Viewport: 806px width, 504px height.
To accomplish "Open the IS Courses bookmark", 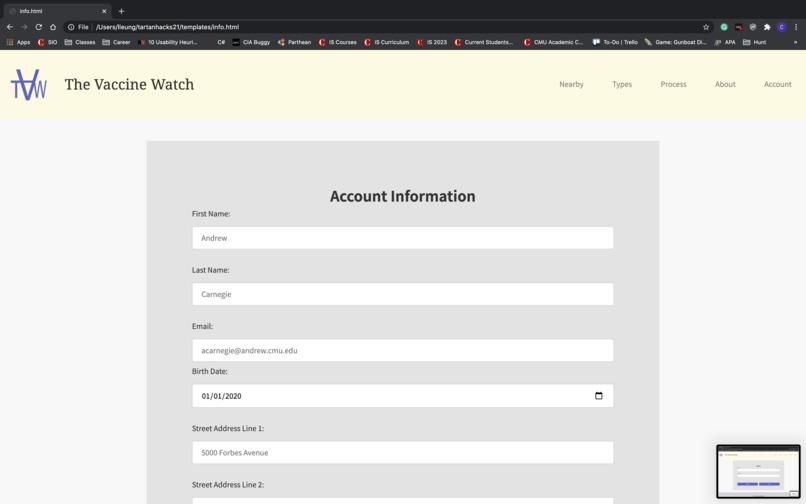I will pos(337,42).
